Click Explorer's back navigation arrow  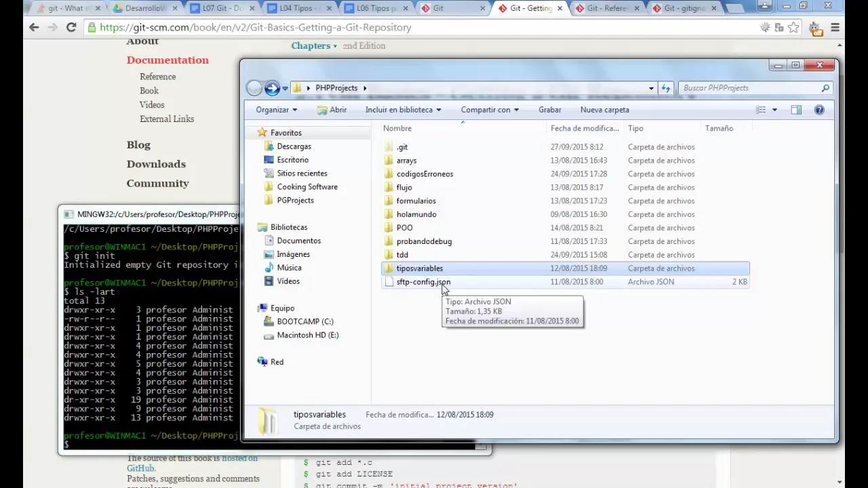(254, 88)
